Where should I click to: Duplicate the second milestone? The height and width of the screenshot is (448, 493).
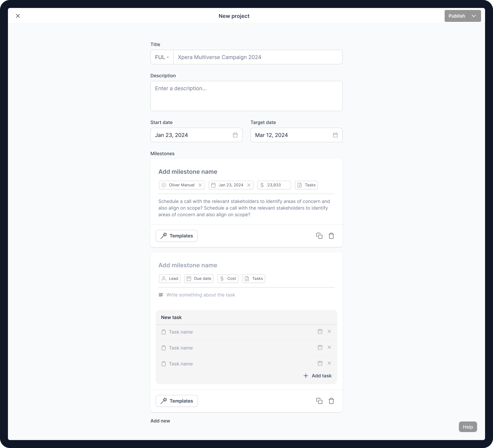[x=319, y=401]
